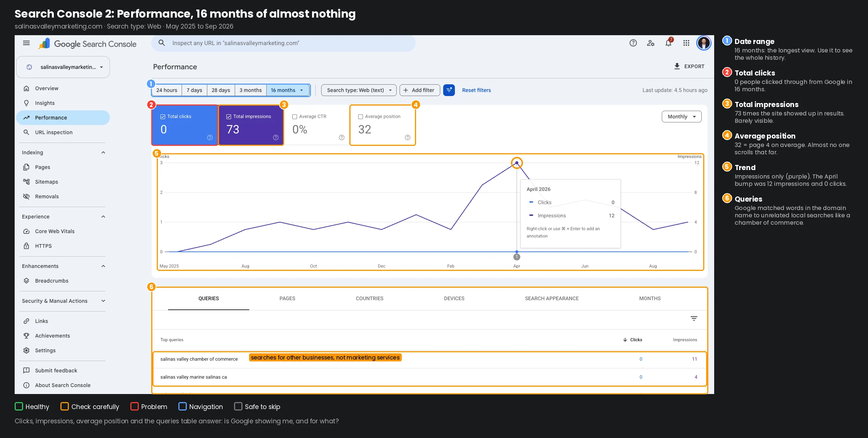The image size is (868, 438).
Task: Open users and permissions settings icon
Action: (650, 43)
